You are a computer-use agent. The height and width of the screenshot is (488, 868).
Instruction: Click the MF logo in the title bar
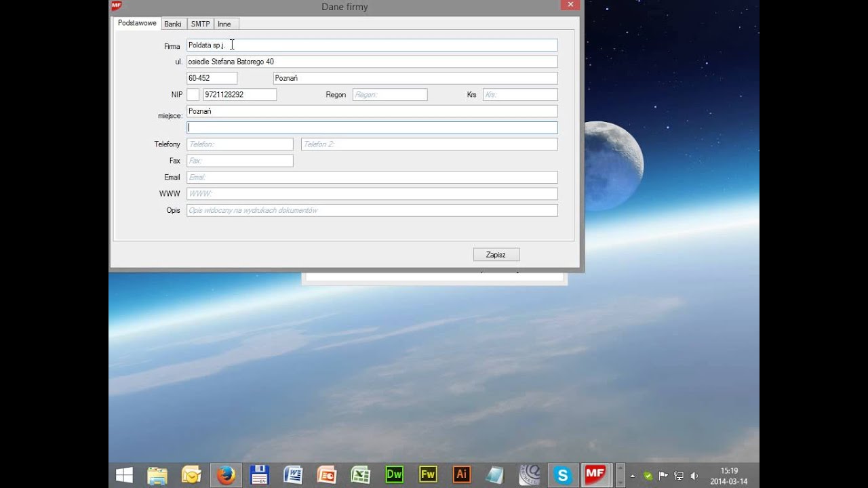(116, 5)
